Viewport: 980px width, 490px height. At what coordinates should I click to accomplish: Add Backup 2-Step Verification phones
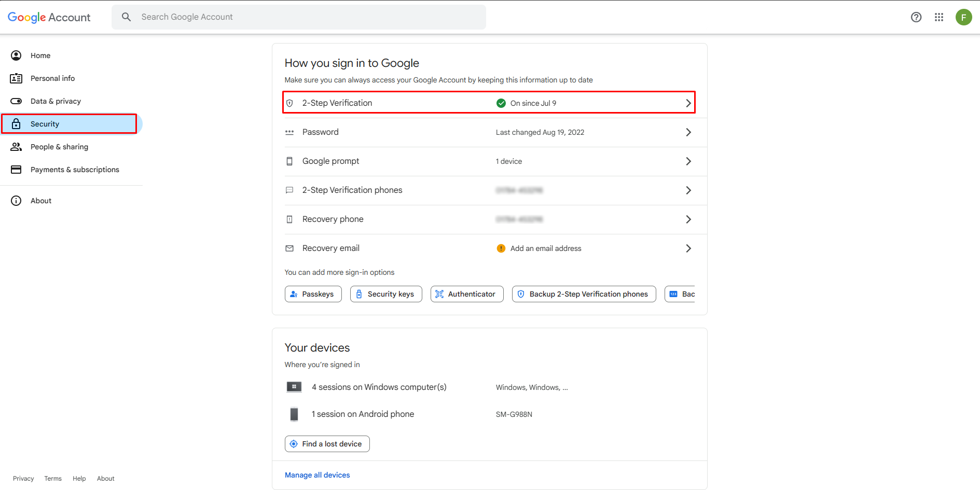pyautogui.click(x=584, y=294)
